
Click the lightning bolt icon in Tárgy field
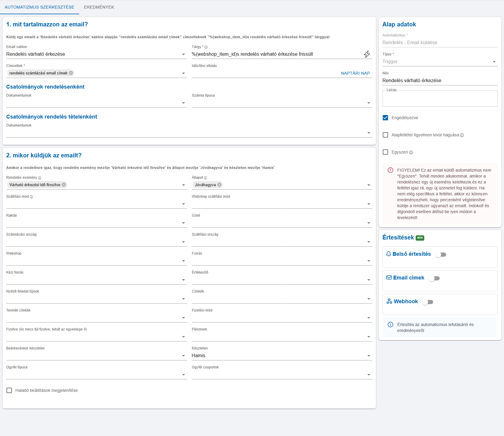click(367, 54)
